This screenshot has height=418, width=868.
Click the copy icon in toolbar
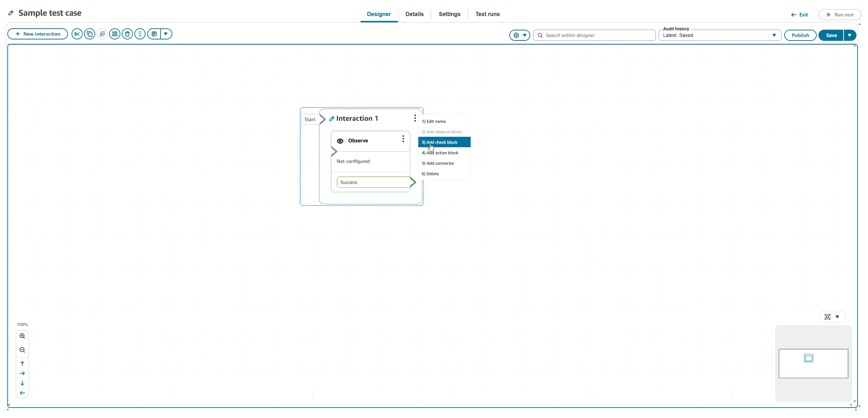coord(90,34)
